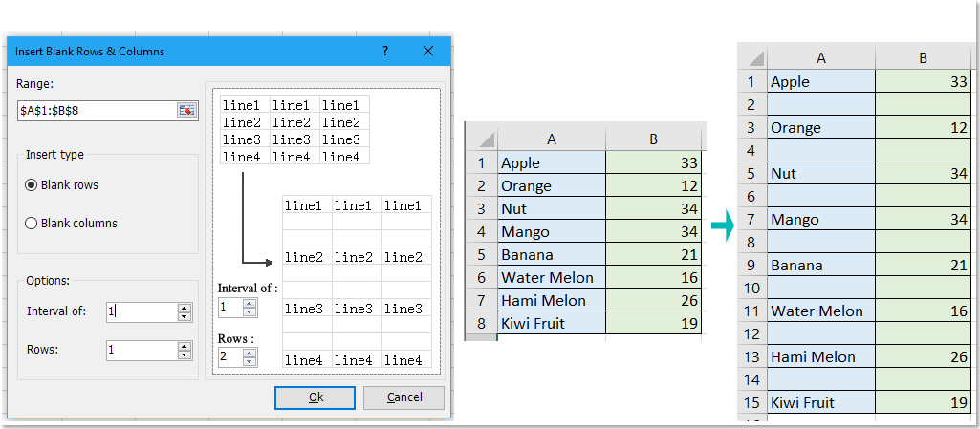
Task: Decrease the Interval of value
Action: 185,316
